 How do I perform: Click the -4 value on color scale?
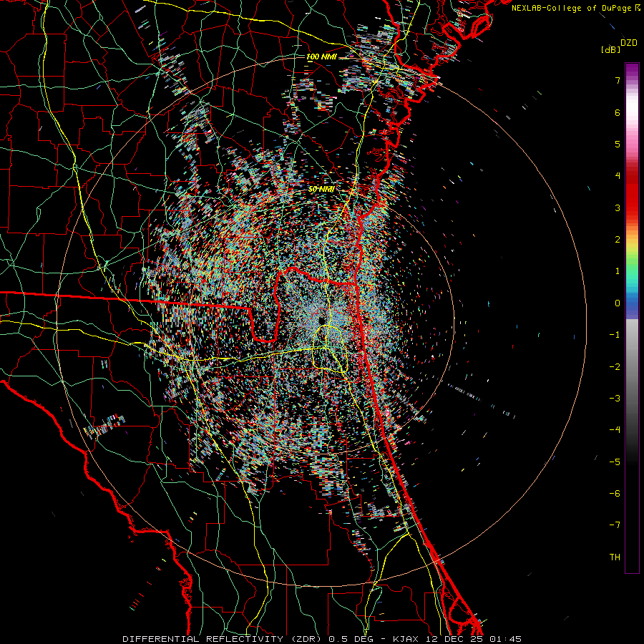[615, 430]
